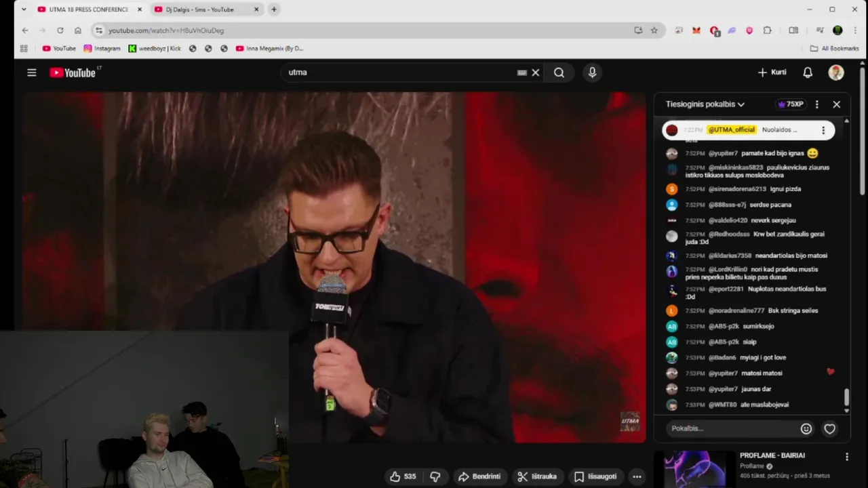
Task: Reload the current page
Action: tap(60, 30)
